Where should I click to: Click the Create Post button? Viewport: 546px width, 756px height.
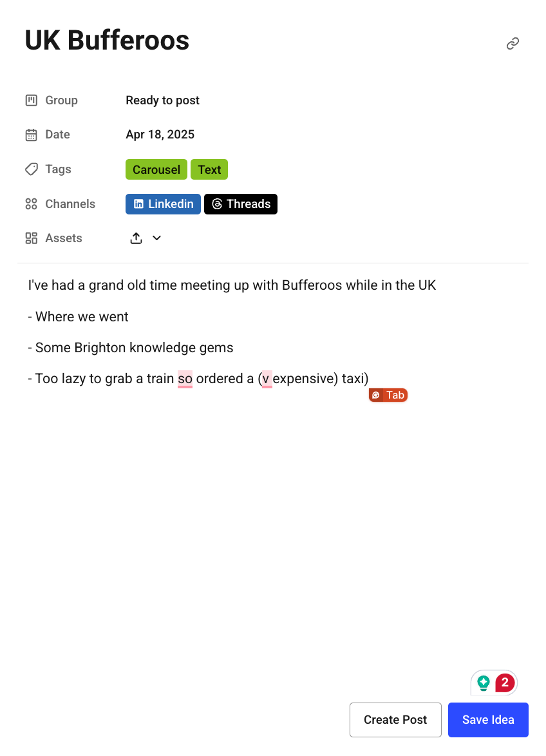tap(395, 720)
